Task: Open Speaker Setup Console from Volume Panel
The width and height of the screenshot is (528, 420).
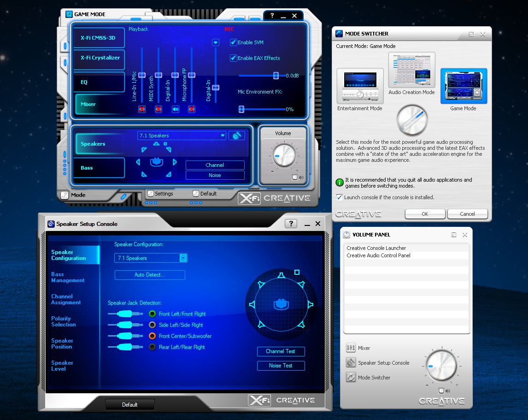Action: [x=383, y=363]
